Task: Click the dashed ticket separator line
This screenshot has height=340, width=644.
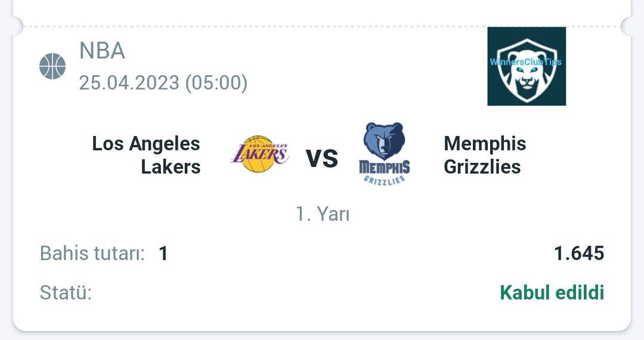Action: coord(322,26)
